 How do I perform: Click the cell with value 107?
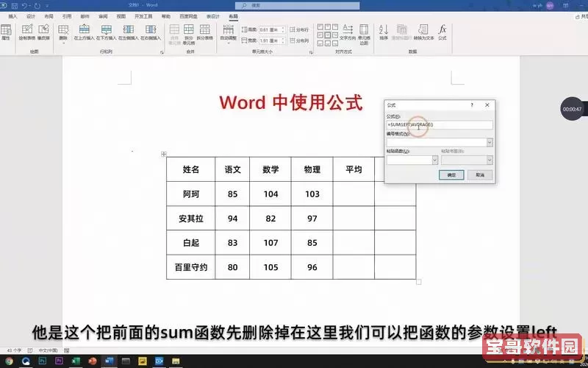270,243
